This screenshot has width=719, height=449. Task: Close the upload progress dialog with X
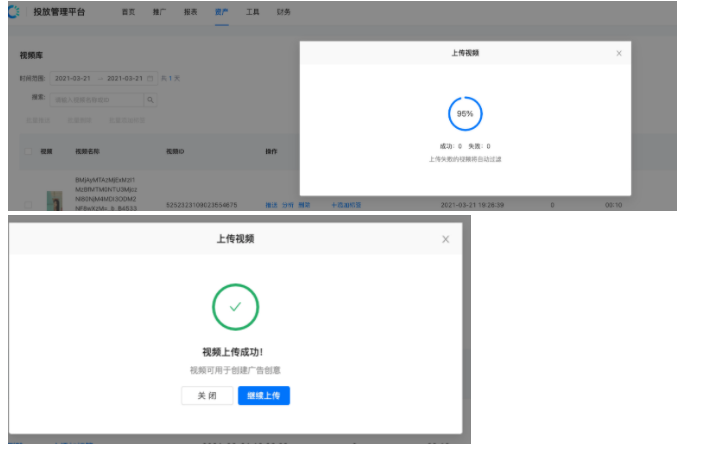pyautogui.click(x=619, y=53)
